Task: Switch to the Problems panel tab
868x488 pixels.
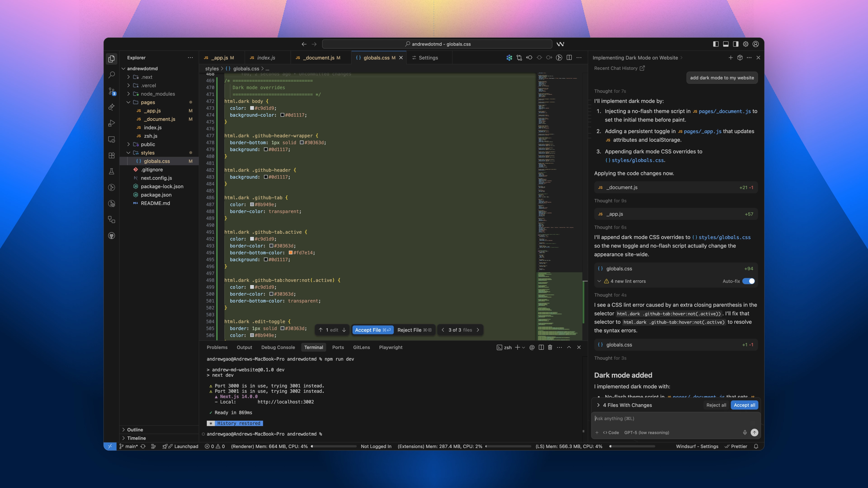Action: (x=217, y=347)
